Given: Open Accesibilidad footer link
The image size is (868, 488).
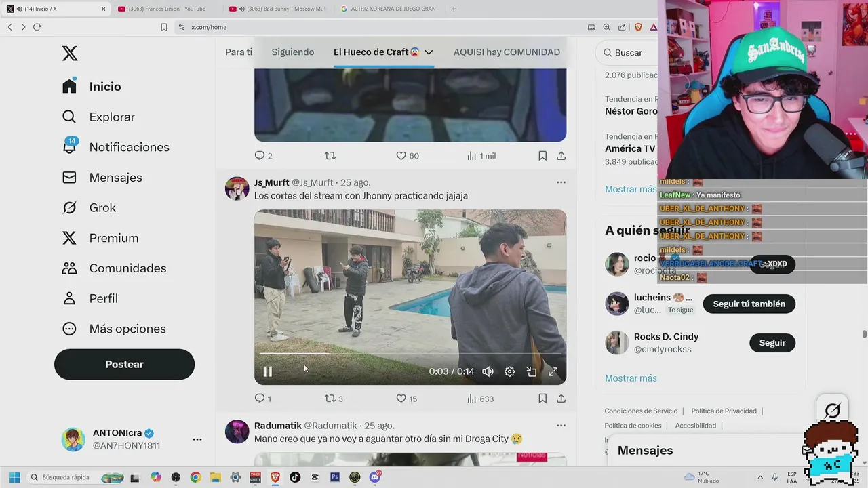Looking at the screenshot, I should [x=696, y=426].
